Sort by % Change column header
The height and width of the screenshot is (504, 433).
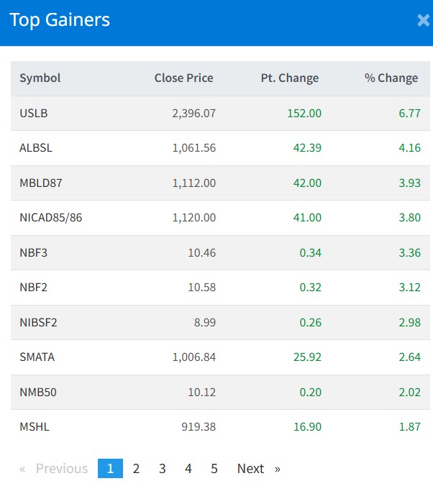pos(391,78)
